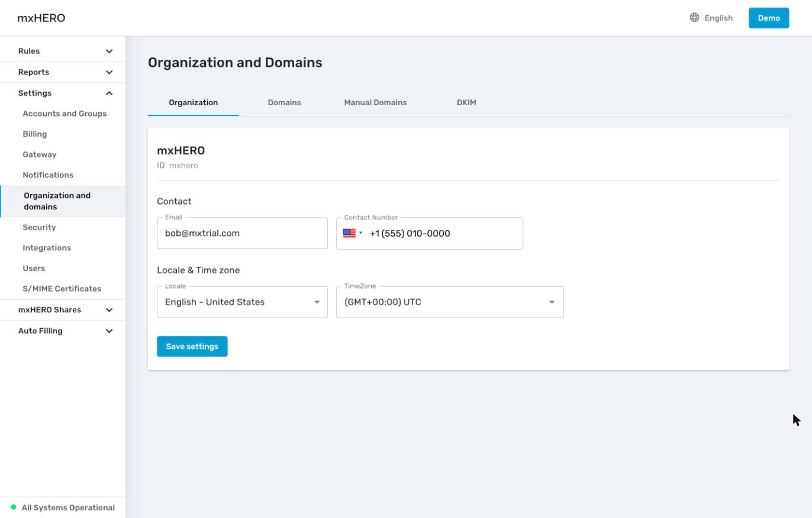
Task: Click the mxHERO Shares menu label
Action: 50,310
